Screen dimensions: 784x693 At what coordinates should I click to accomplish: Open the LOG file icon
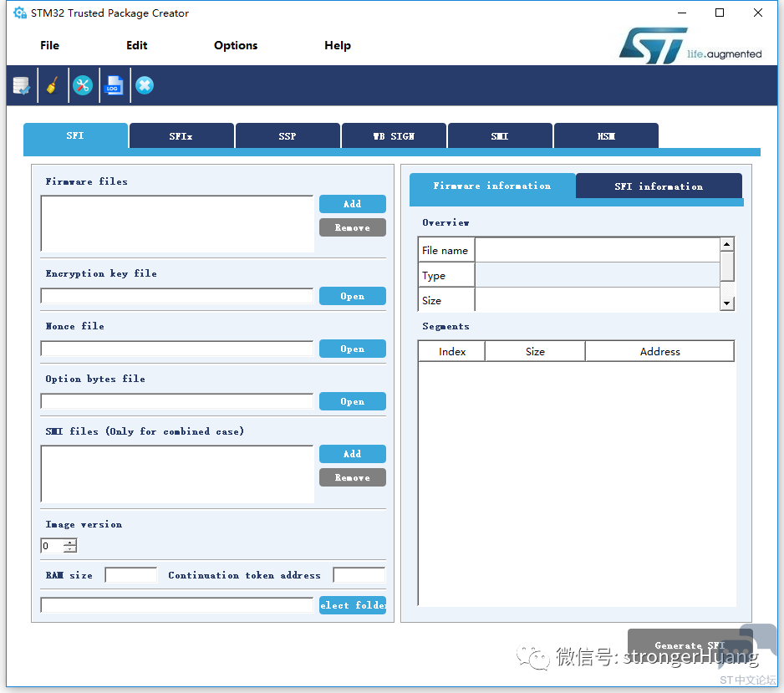(114, 85)
